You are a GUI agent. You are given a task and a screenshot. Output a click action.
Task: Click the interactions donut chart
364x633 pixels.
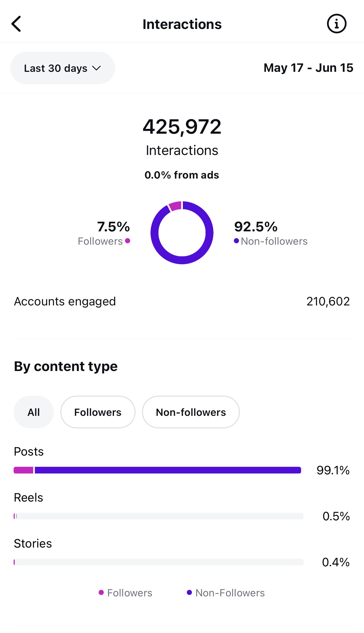pos(182,233)
